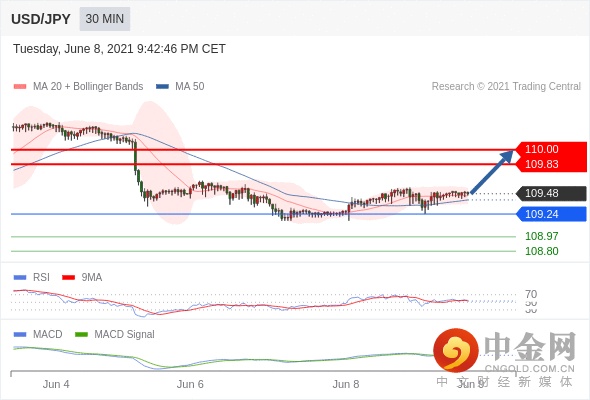Click the green 108.97 support label
This screenshot has height=400, width=590.
click(541, 236)
